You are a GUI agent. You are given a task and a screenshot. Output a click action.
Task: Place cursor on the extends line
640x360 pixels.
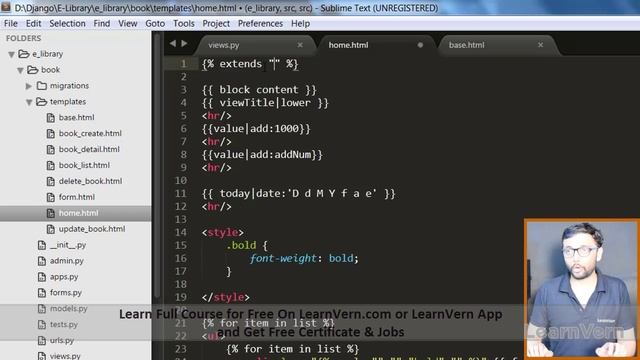tap(250, 64)
